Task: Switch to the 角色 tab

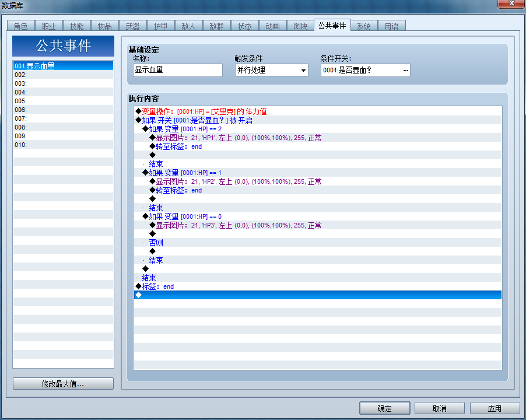Action: [x=21, y=26]
